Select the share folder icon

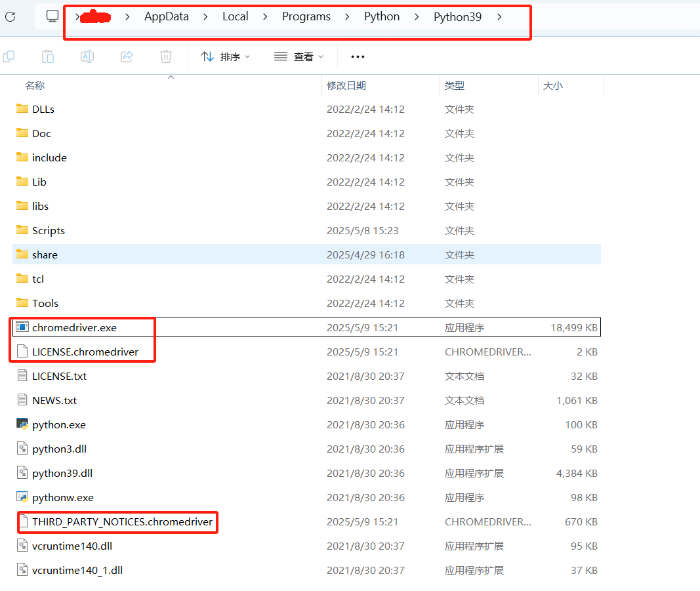(x=22, y=254)
